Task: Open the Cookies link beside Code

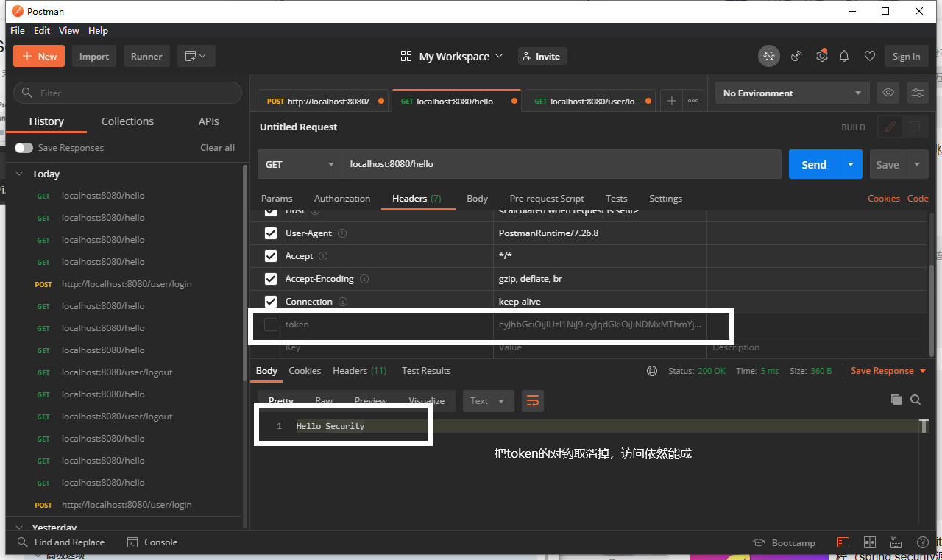Action: pos(884,199)
